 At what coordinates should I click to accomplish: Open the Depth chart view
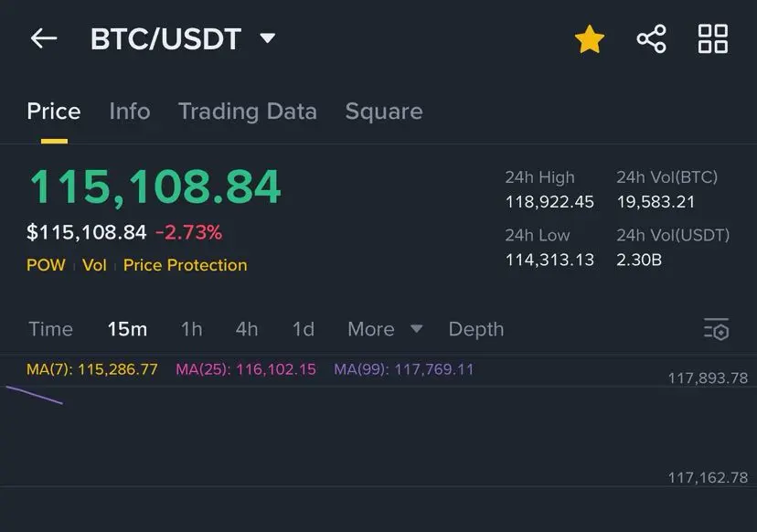(476, 330)
